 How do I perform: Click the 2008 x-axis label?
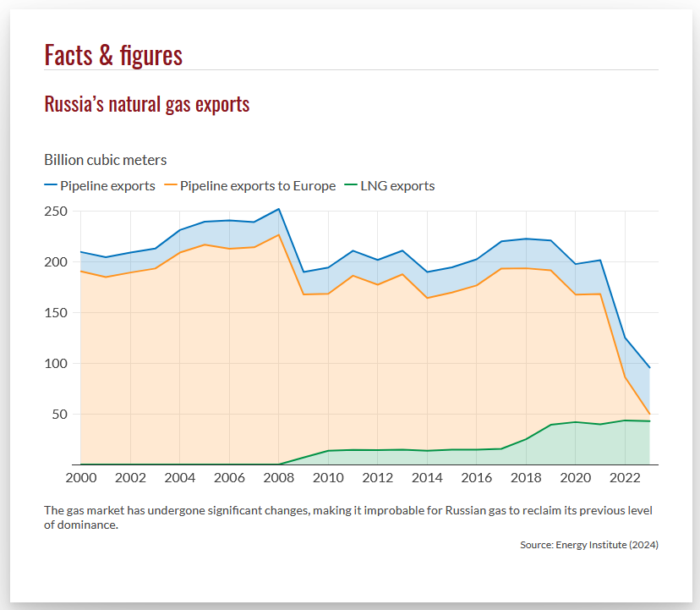(x=279, y=478)
